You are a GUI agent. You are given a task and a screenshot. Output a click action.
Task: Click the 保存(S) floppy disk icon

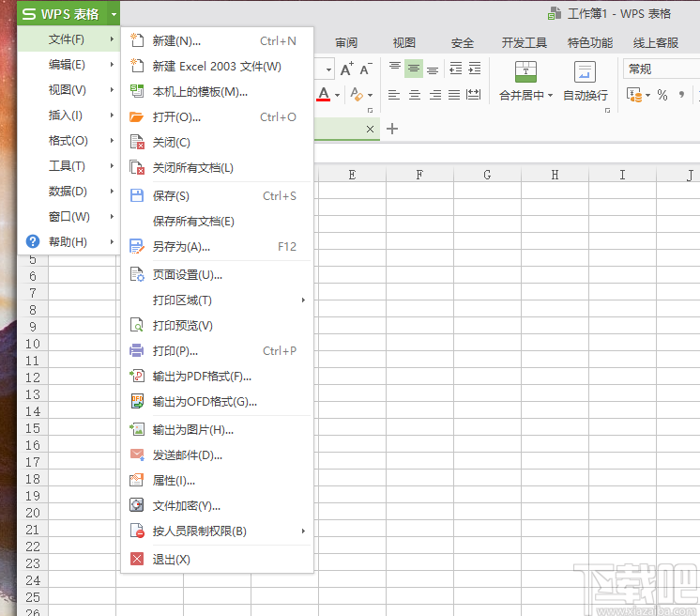point(137,195)
